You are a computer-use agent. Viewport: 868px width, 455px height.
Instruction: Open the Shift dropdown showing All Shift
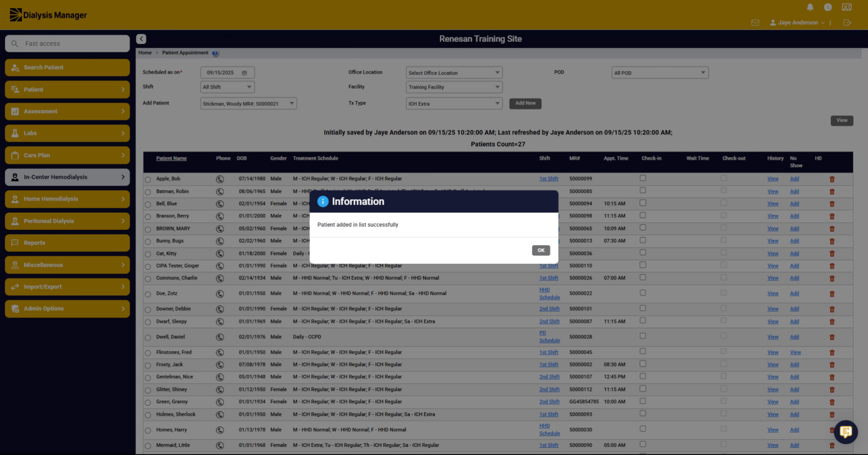[227, 87]
